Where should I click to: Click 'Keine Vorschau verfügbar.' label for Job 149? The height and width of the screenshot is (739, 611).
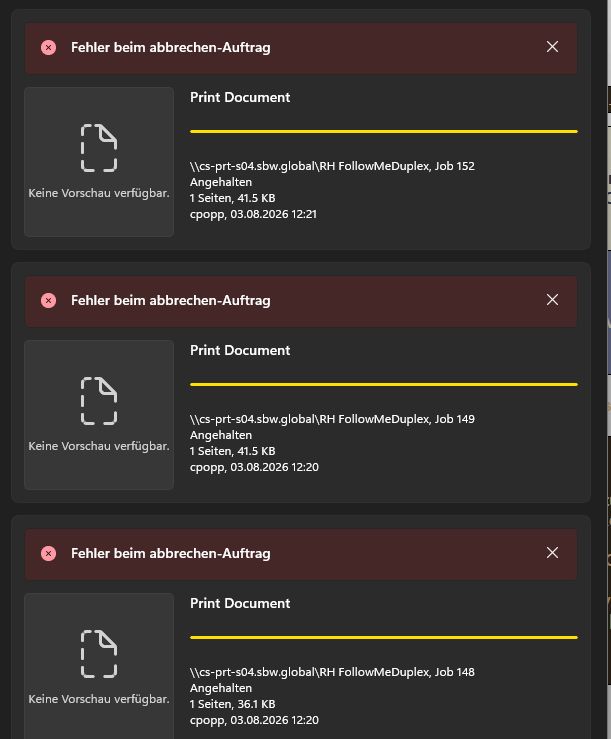[x=99, y=446]
